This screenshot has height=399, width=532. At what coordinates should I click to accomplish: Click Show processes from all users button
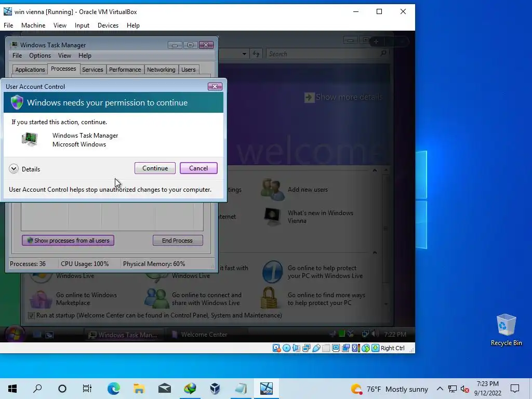[x=68, y=240]
